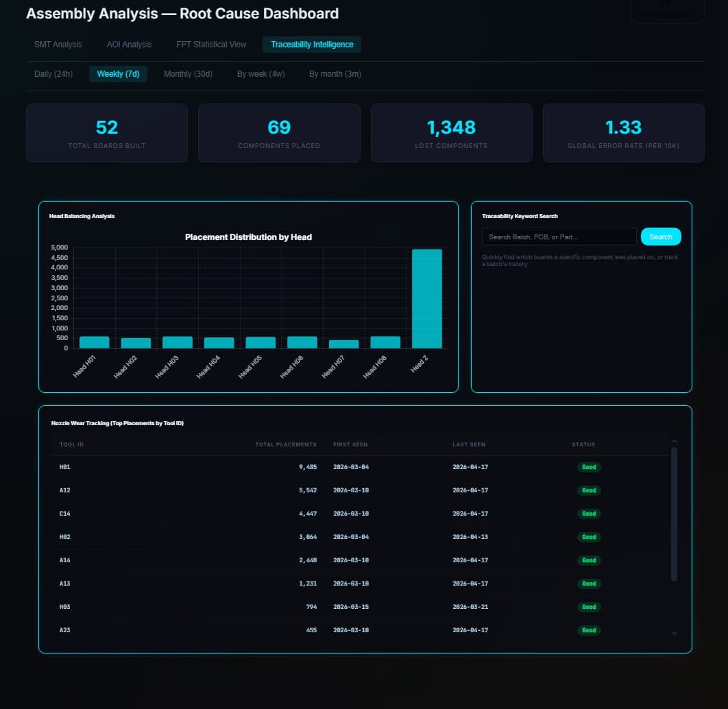
Task: Click the LAST SEEN column header
Action: tap(469, 444)
